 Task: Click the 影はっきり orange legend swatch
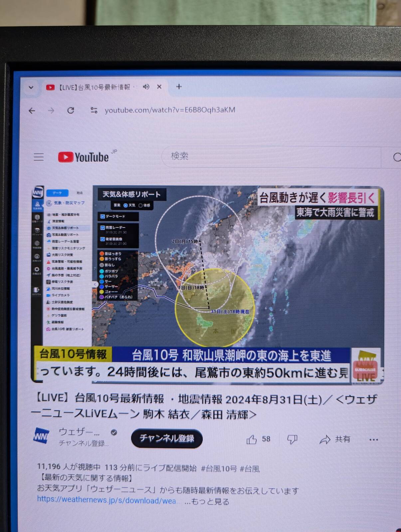(102, 254)
